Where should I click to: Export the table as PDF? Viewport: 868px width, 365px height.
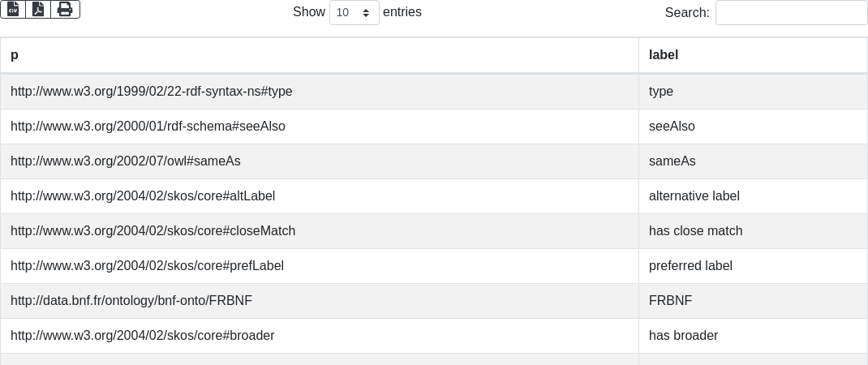38,9
